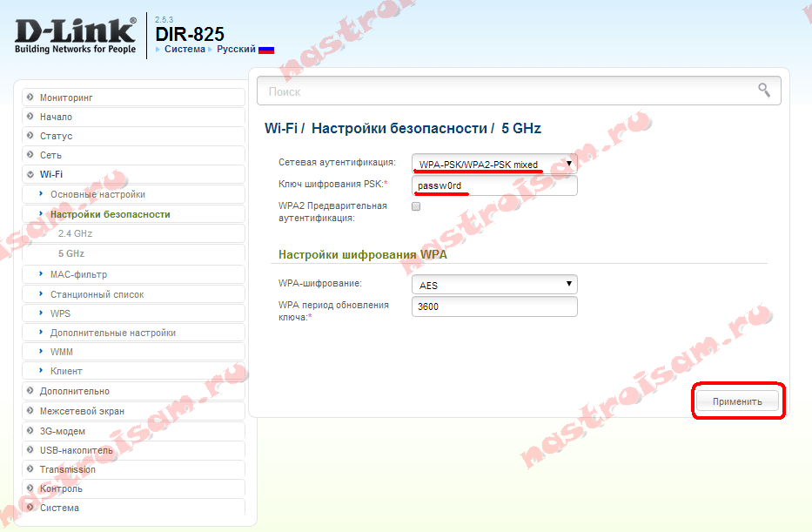Viewport: 812px width, 532px height.
Task: Open the Русский language menu
Action: [x=236, y=50]
